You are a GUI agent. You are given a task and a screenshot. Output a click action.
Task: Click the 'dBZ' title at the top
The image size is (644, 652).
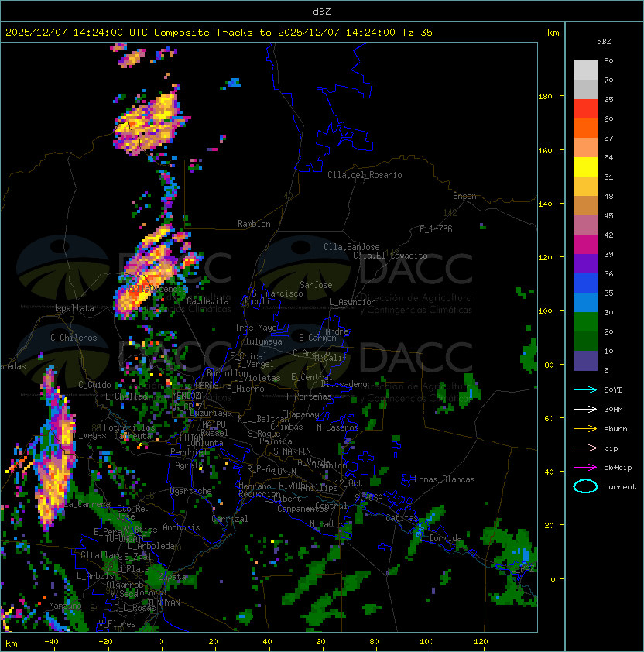[x=322, y=11]
